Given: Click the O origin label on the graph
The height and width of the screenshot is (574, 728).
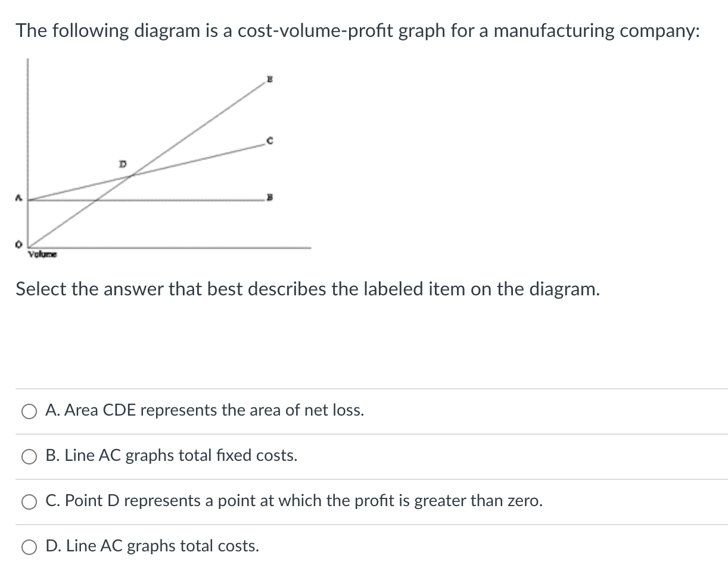Looking at the screenshot, I should 19,244.
